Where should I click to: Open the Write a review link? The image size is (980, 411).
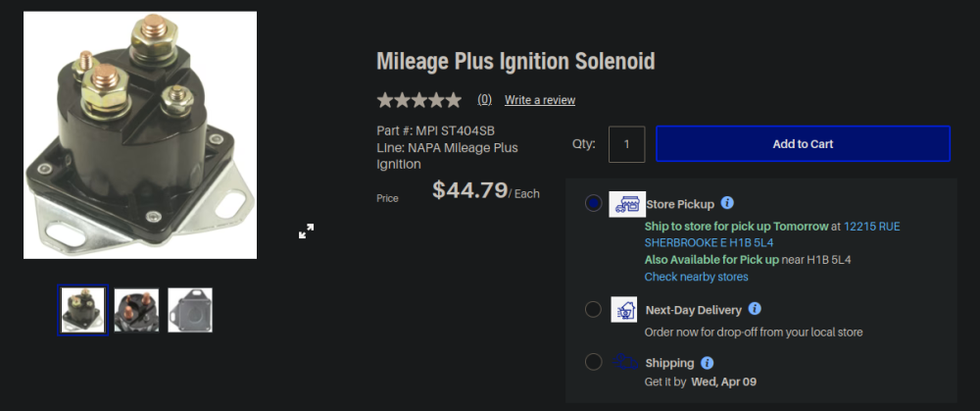(540, 100)
